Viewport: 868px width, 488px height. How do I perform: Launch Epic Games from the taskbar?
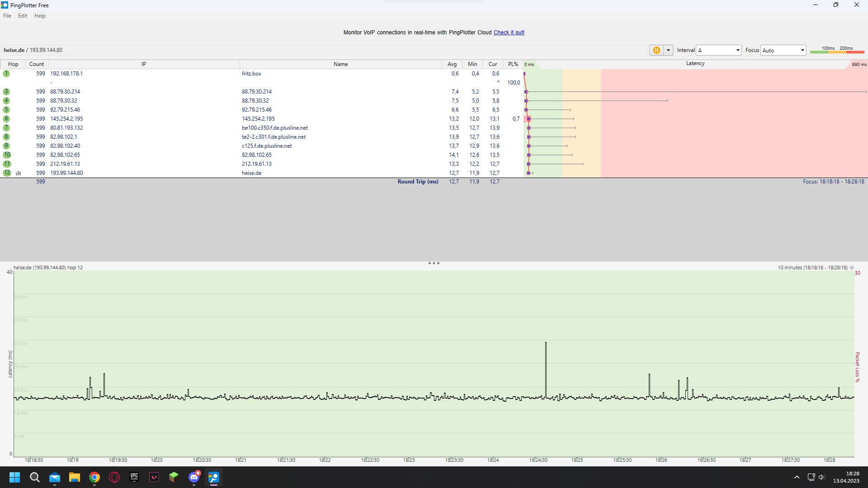pyautogui.click(x=134, y=477)
